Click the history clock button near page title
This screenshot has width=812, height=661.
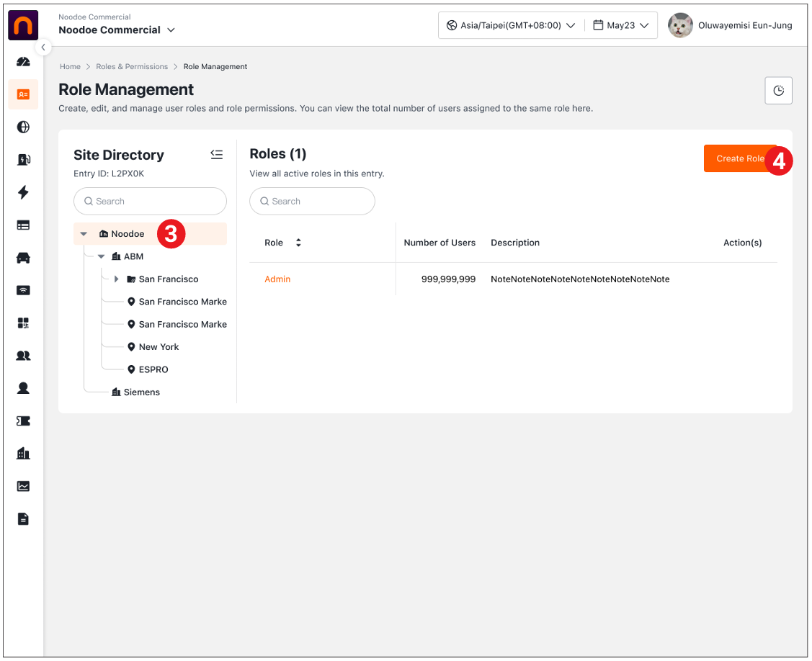pos(778,91)
